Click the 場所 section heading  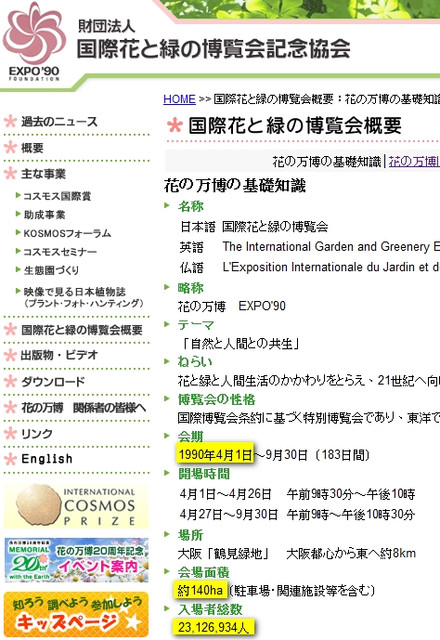190,535
